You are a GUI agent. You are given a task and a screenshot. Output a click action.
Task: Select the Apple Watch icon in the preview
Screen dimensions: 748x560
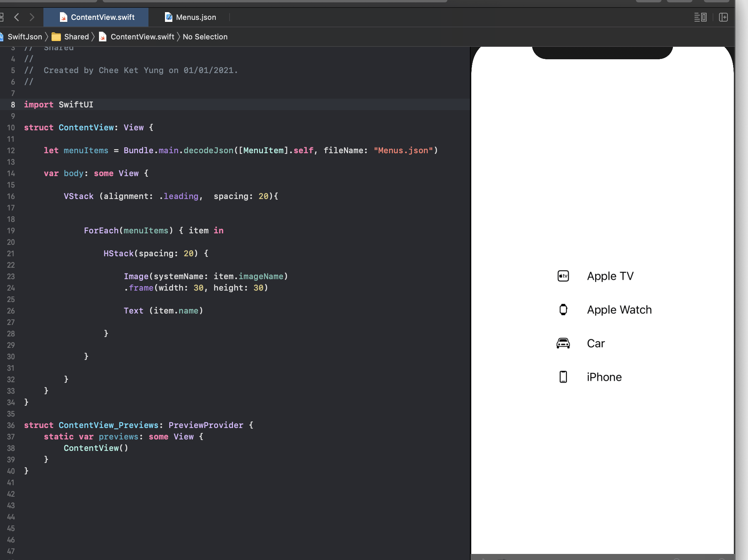coord(563,309)
